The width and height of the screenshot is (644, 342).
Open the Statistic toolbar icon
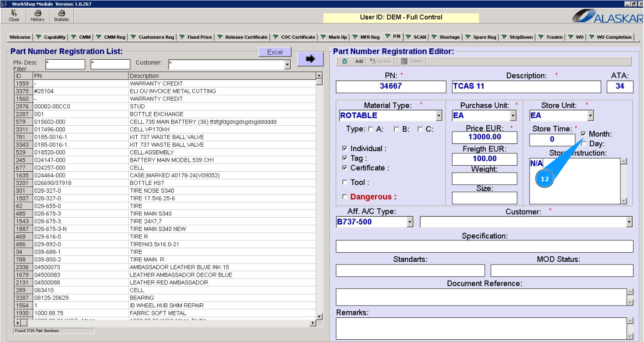point(62,16)
